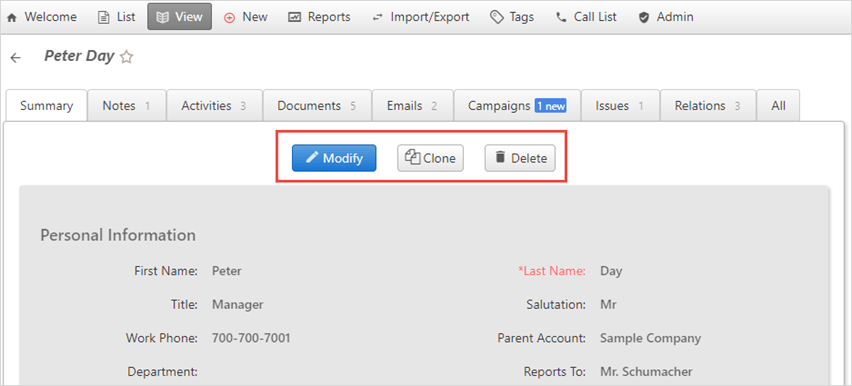Go back using the left arrow
Viewport: 852px width, 386px height.
[15, 58]
